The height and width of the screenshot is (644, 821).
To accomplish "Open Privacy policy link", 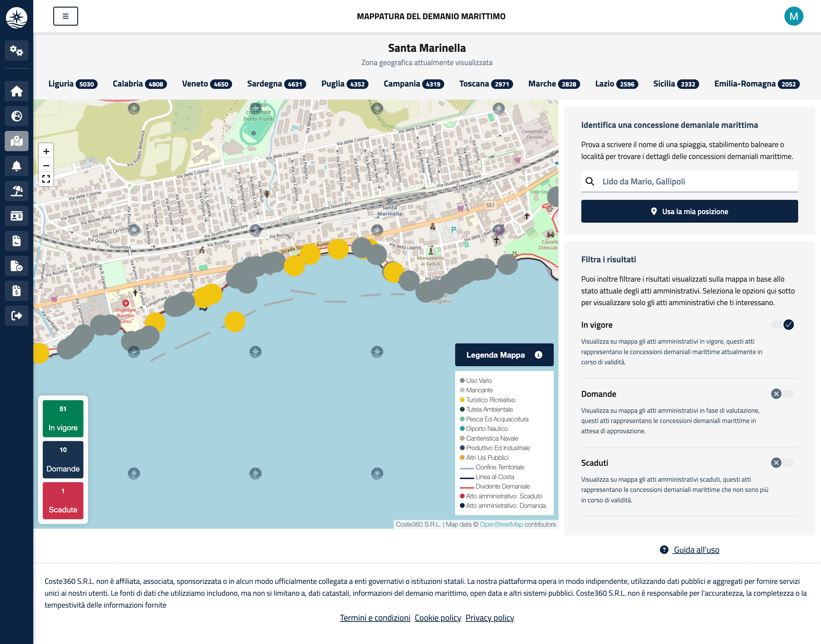I will [489, 618].
